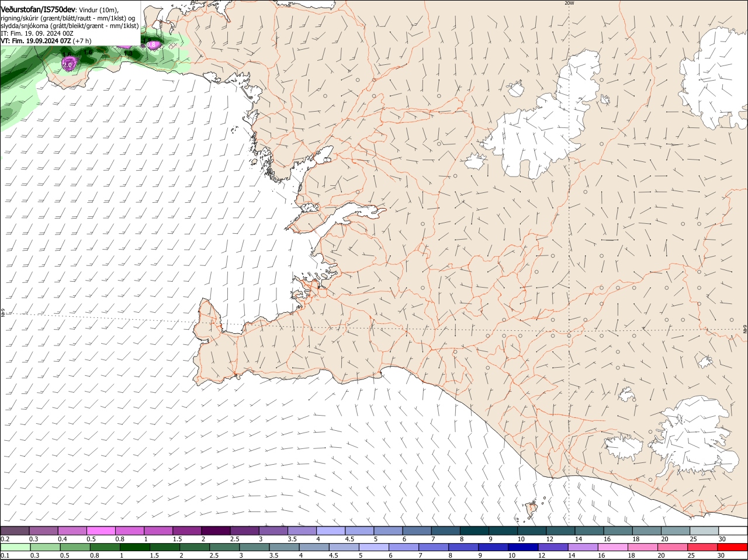Click the 'rigning/skúrir' legend description line

point(68,18)
